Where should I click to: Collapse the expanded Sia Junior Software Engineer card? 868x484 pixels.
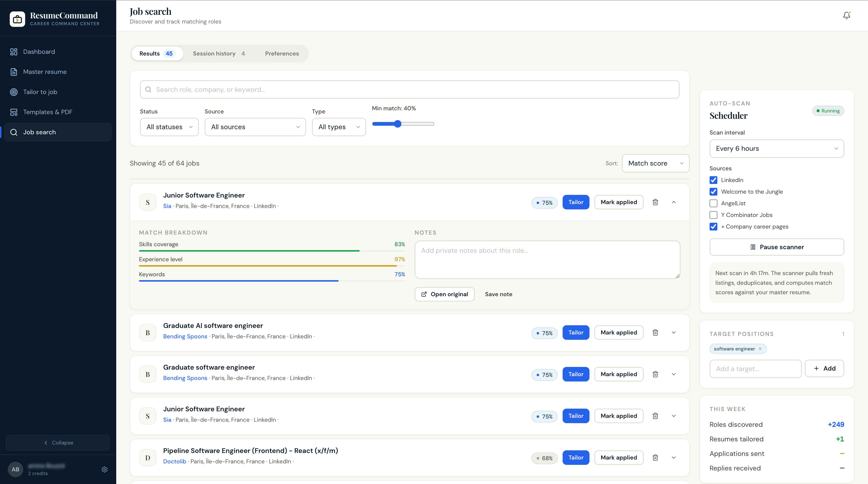(674, 202)
